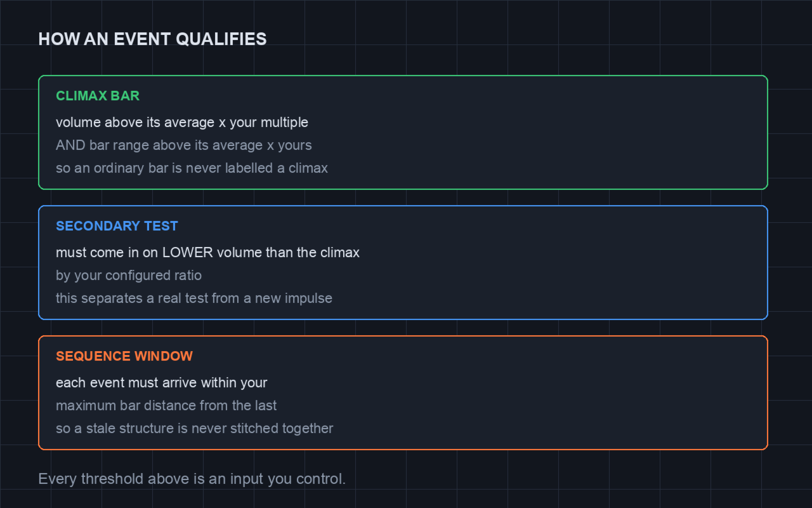Click the by your configured ratio text
This screenshot has height=508, width=812.
[x=129, y=276]
